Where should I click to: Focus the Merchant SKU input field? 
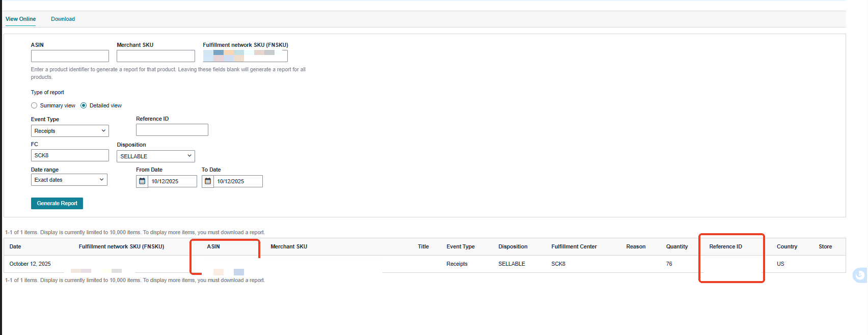pos(155,56)
